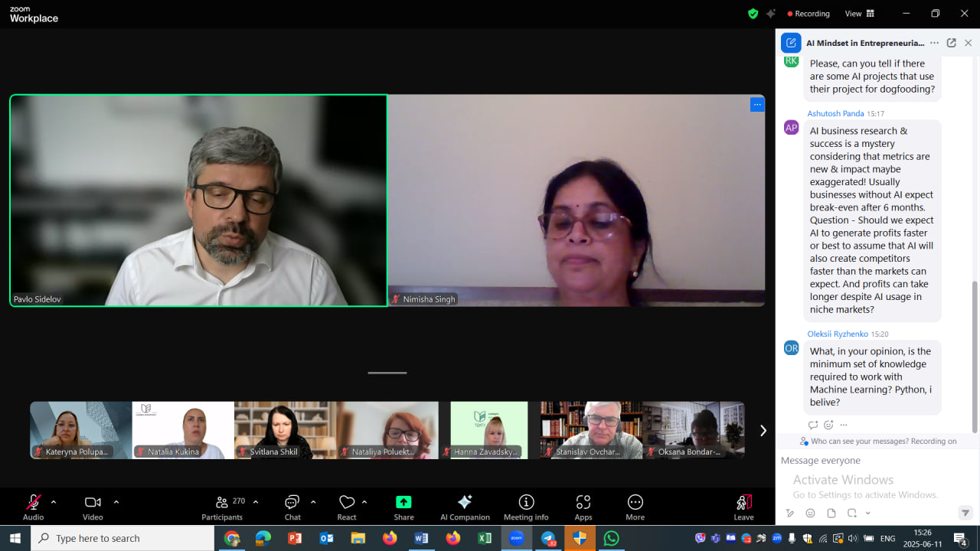
Task: Click the Nataliya Poluekt... participant thumbnail
Action: pos(387,430)
